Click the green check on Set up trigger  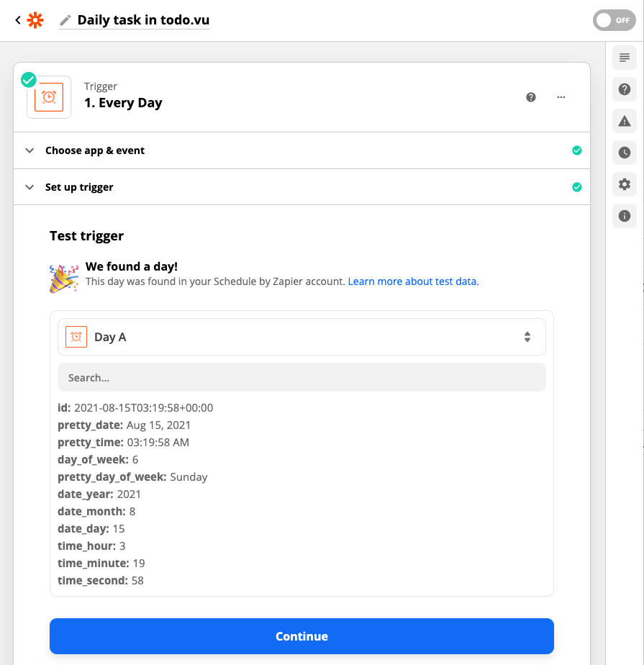576,187
